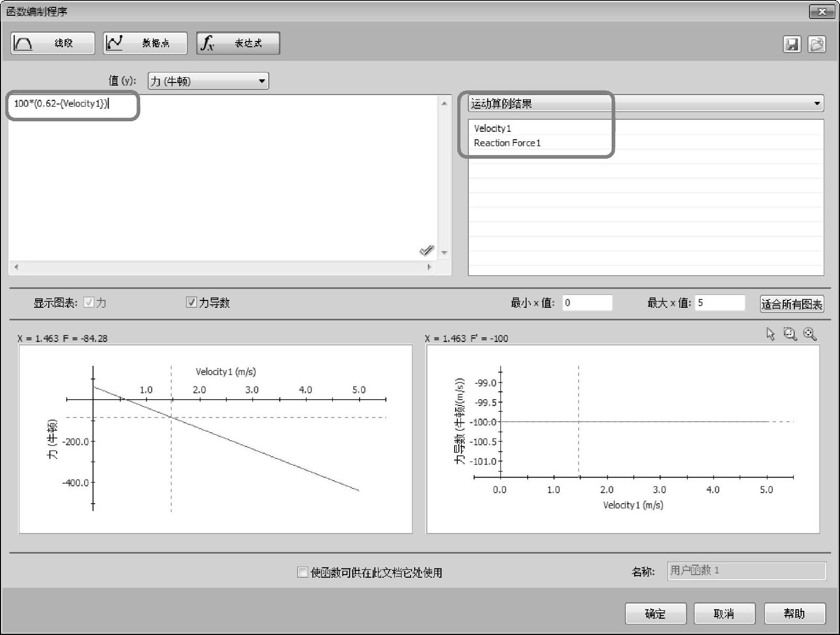Toggle the 力导数 chart checkbox
Image resolution: width=840 pixels, height=635 pixels.
pos(192,302)
